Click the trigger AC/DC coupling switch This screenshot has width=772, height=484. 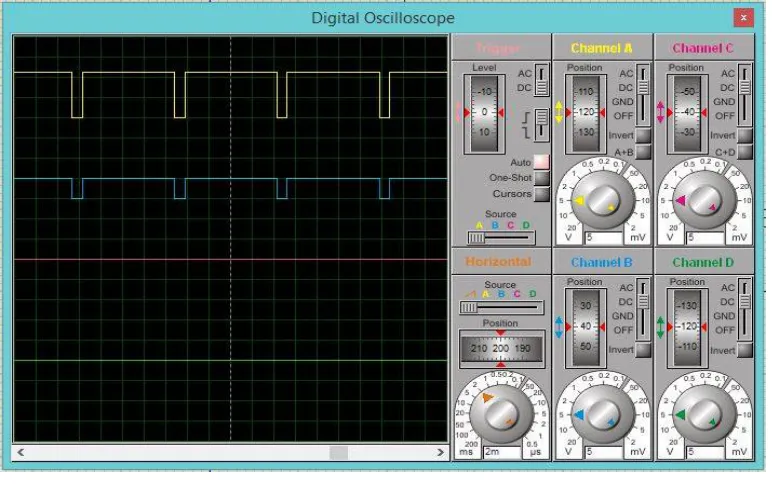coord(542,80)
